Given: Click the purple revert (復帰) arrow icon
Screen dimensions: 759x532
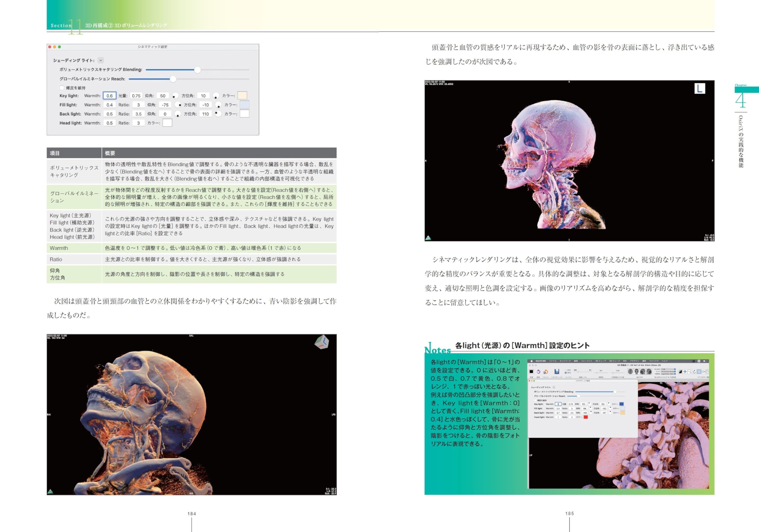Looking at the screenshot, I should point(538,372).
